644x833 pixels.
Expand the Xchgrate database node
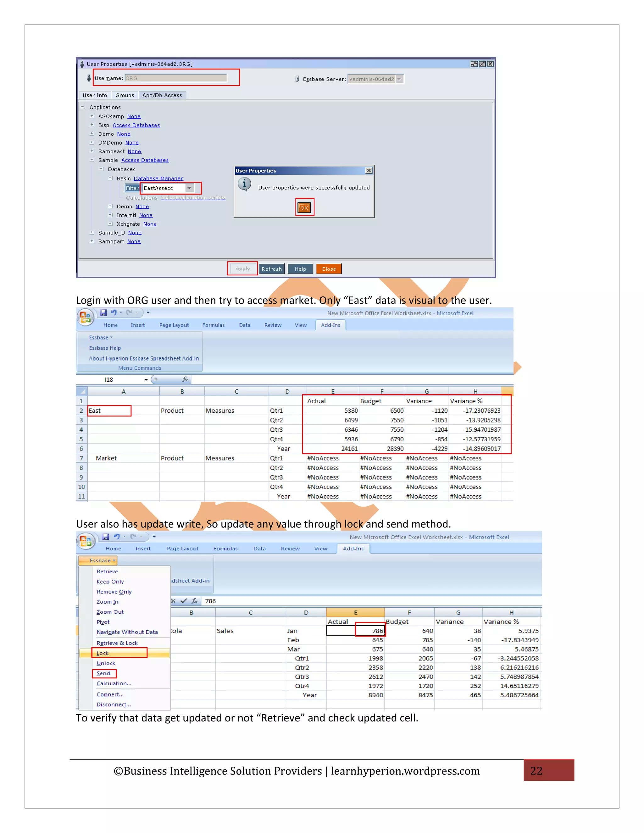(x=110, y=223)
